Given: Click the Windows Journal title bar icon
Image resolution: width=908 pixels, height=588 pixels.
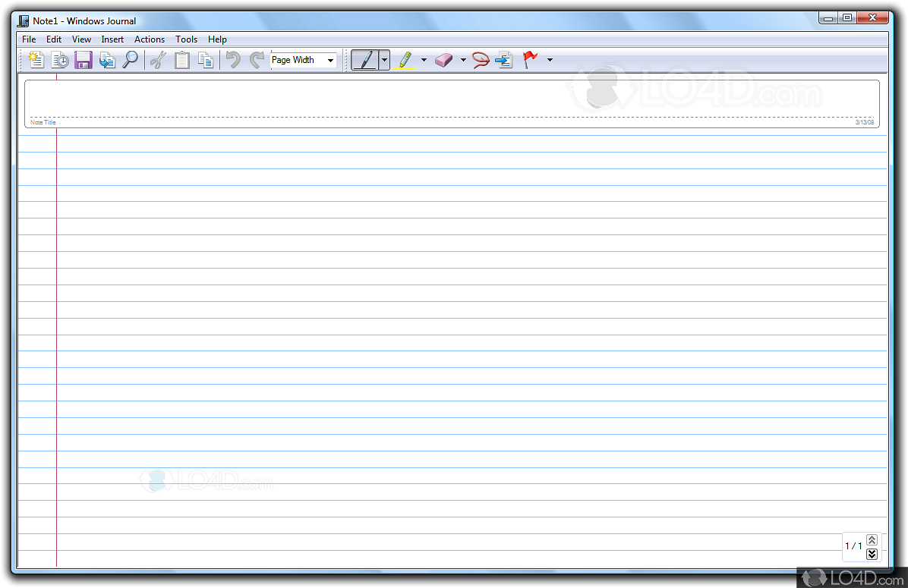Looking at the screenshot, I should coord(24,20).
